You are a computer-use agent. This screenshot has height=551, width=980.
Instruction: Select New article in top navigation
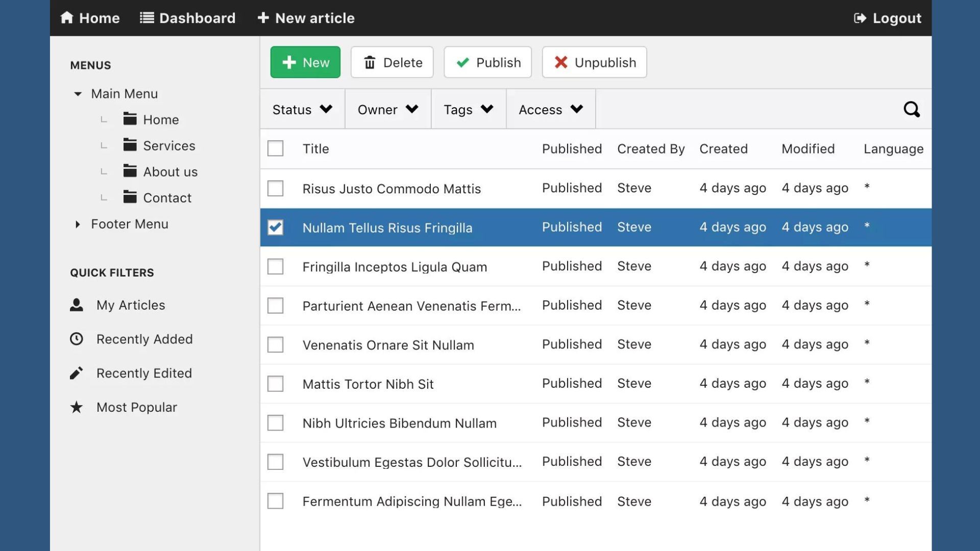[x=306, y=18]
